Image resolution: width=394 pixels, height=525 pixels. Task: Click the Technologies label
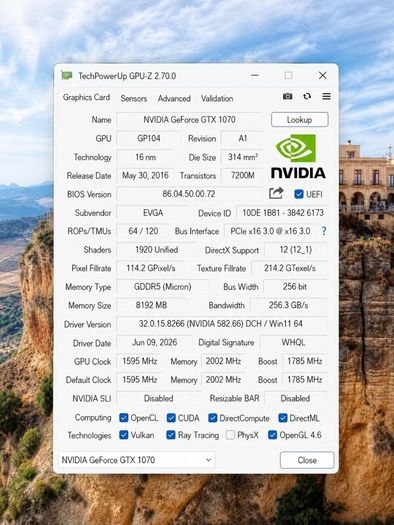coord(89,435)
